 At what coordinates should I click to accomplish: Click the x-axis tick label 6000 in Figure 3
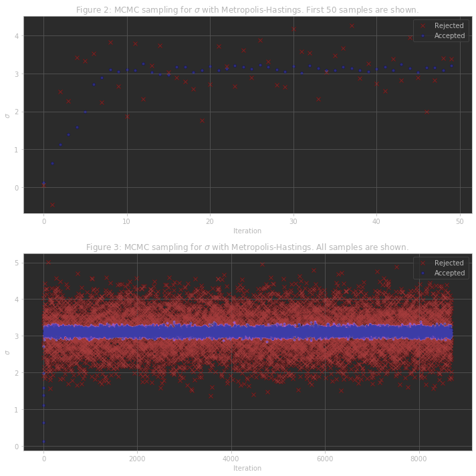point(325,459)
